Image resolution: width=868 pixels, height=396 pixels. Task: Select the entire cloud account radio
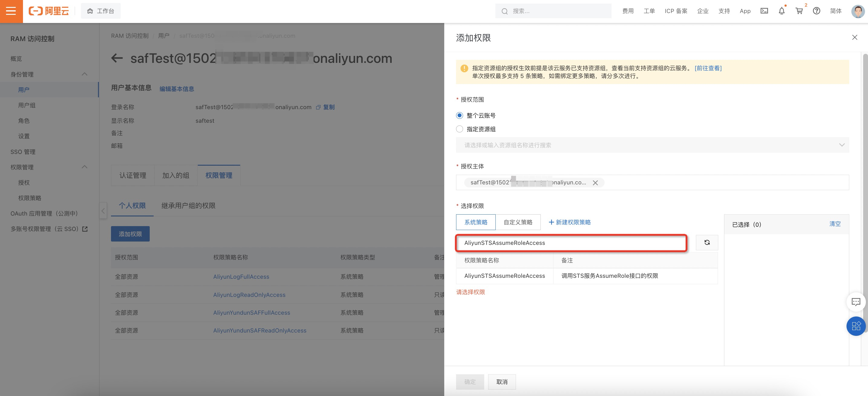[459, 115]
